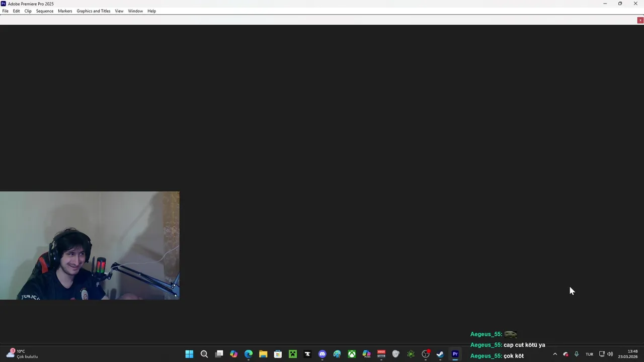
Task: Open the Clip menu
Action: 28,11
